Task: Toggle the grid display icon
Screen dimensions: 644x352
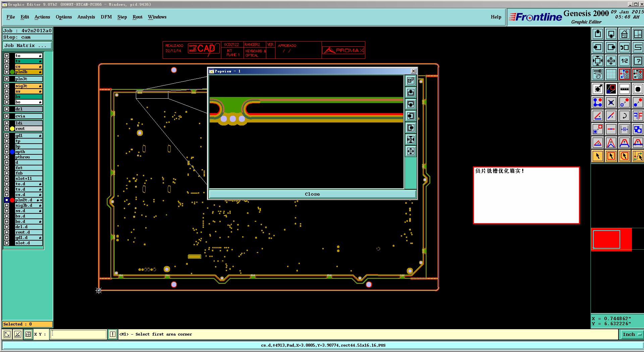Action: click(x=611, y=74)
